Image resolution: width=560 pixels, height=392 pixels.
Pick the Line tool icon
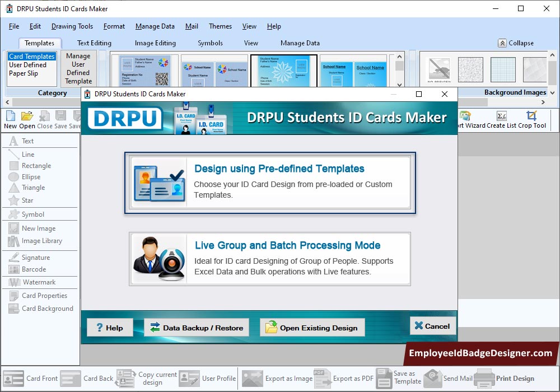pyautogui.click(x=13, y=154)
